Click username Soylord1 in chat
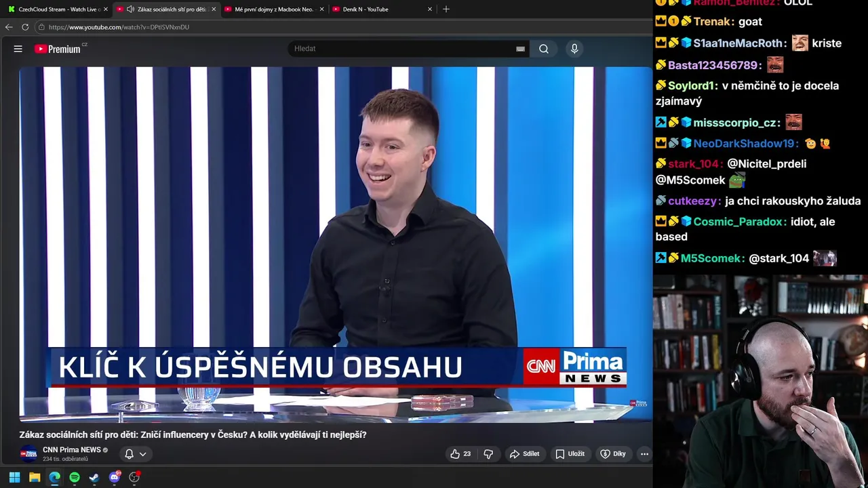 pyautogui.click(x=692, y=86)
